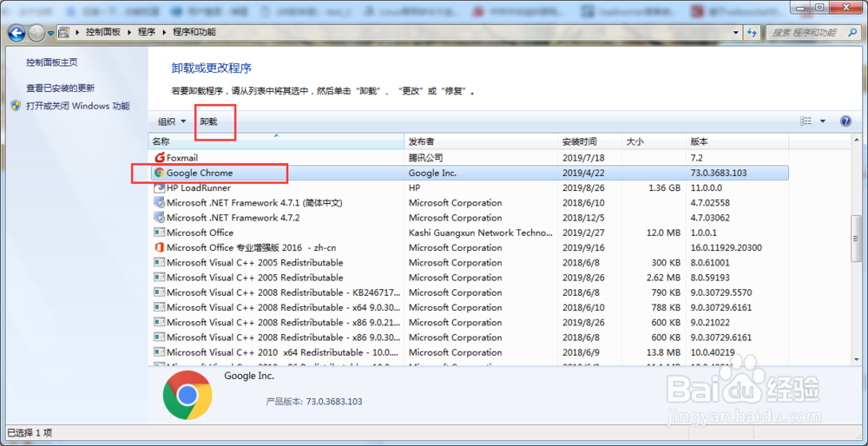Click the HP LoadRunner row icon
This screenshot has height=446, width=868.
(x=160, y=187)
